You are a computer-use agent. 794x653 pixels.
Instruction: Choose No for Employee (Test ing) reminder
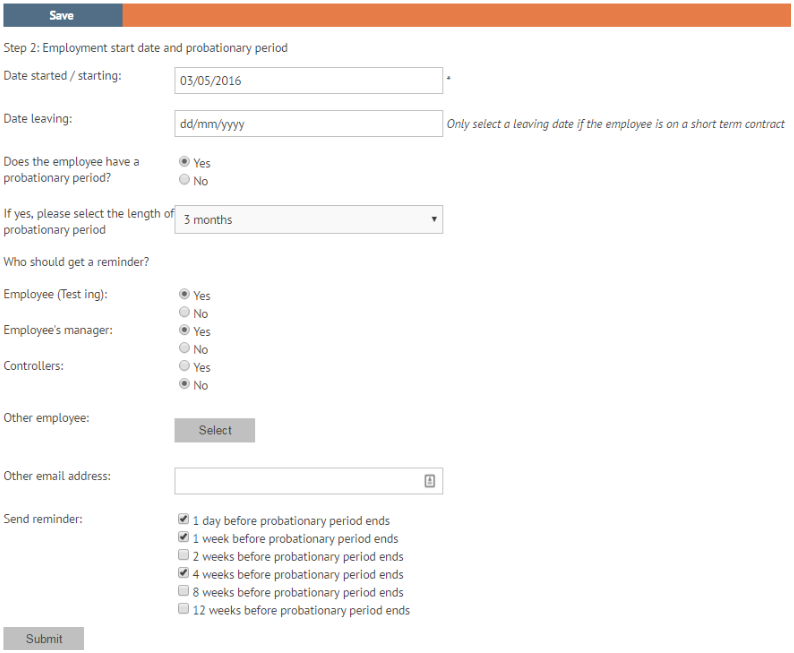click(x=184, y=312)
